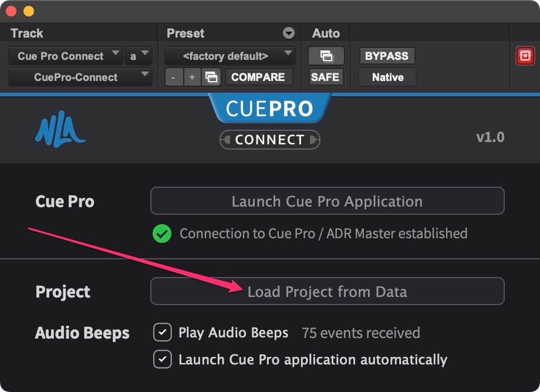Click Launch Cue Pro Application button

(327, 201)
